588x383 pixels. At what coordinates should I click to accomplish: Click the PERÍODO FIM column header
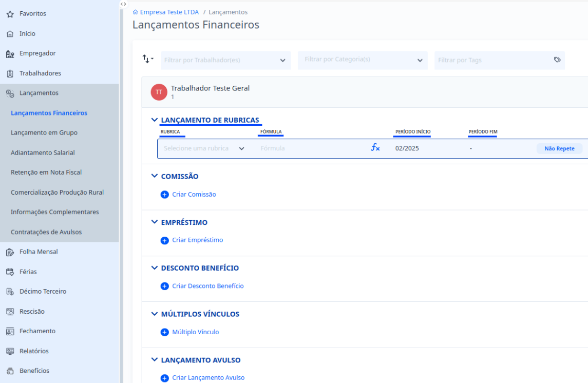[483, 132]
